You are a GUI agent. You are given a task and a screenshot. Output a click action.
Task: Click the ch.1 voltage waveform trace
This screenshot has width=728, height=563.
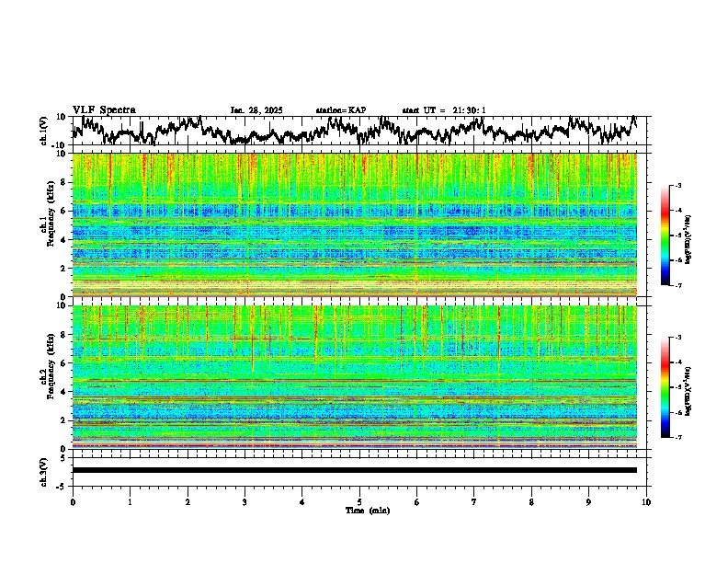[354, 131]
